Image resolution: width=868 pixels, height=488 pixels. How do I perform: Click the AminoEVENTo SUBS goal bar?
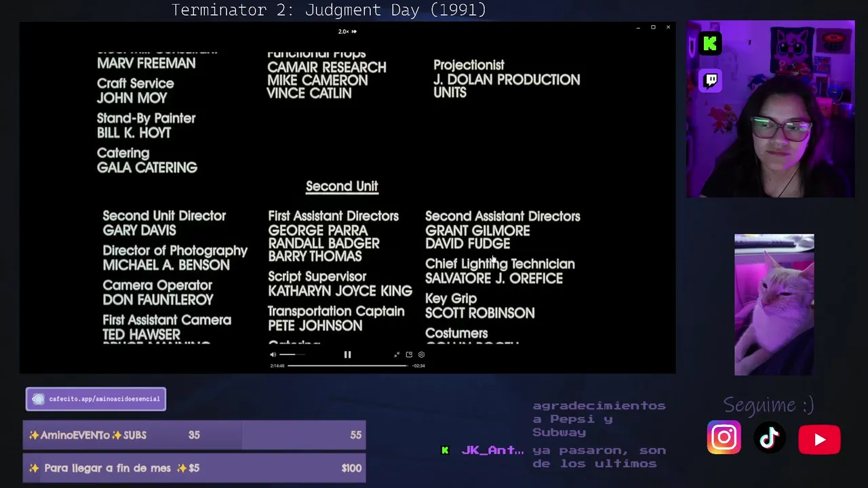194,435
